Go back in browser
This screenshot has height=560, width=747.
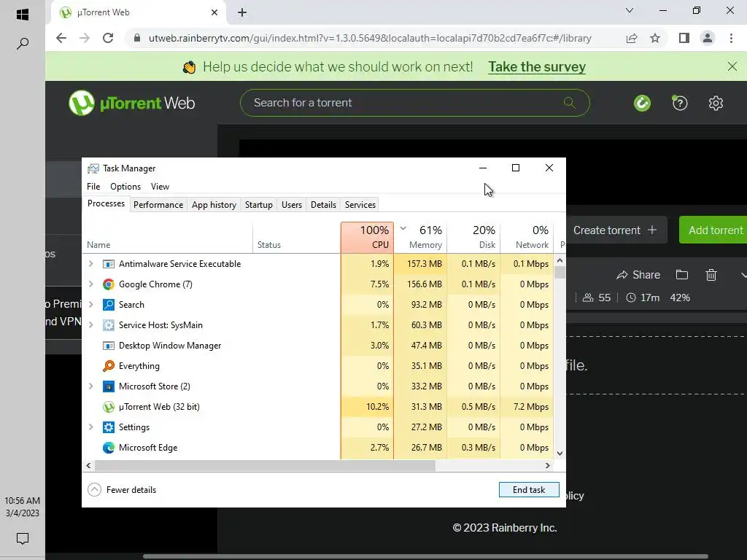pos(61,38)
